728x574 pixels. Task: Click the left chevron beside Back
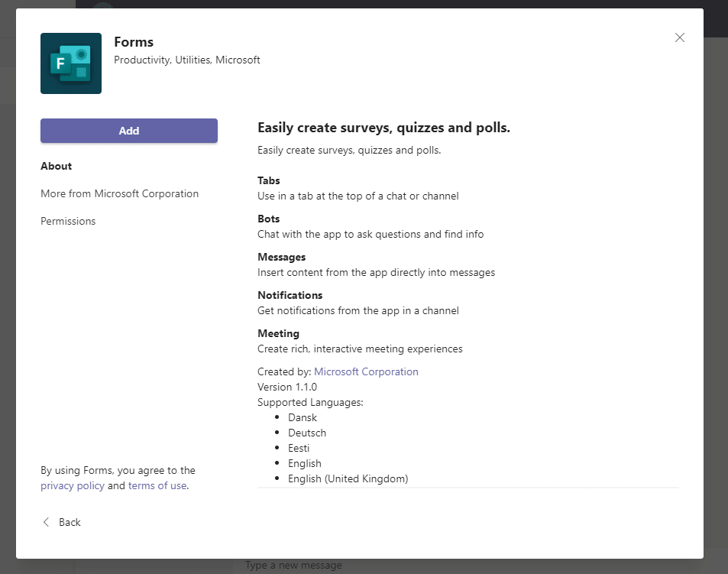tap(46, 522)
